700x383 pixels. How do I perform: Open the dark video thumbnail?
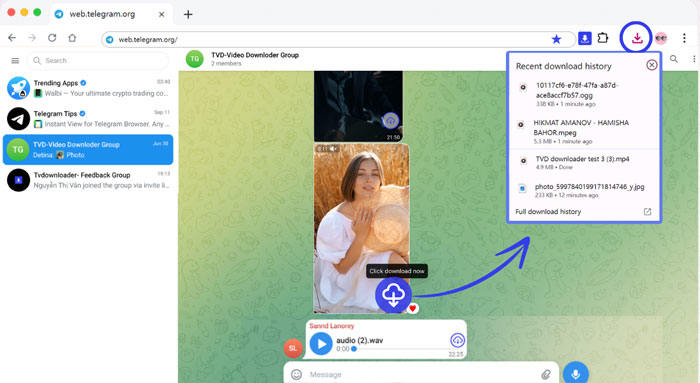point(358,106)
